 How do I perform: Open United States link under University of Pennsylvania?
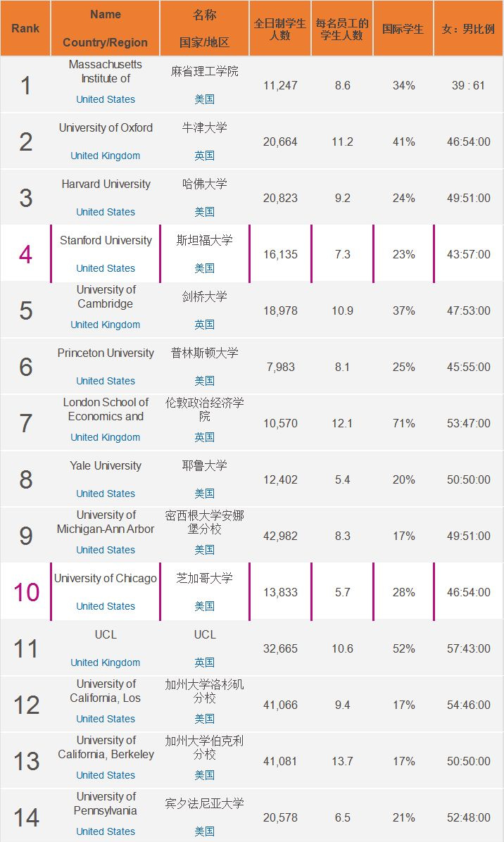tap(106, 831)
